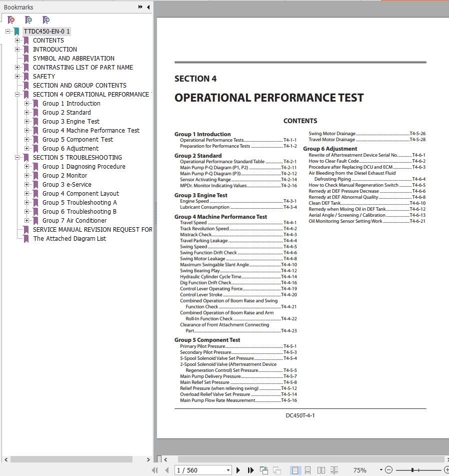The height and width of the screenshot is (476, 449).
Task: Open Group 4 Component Layout bookmark
Action: [x=80, y=193]
